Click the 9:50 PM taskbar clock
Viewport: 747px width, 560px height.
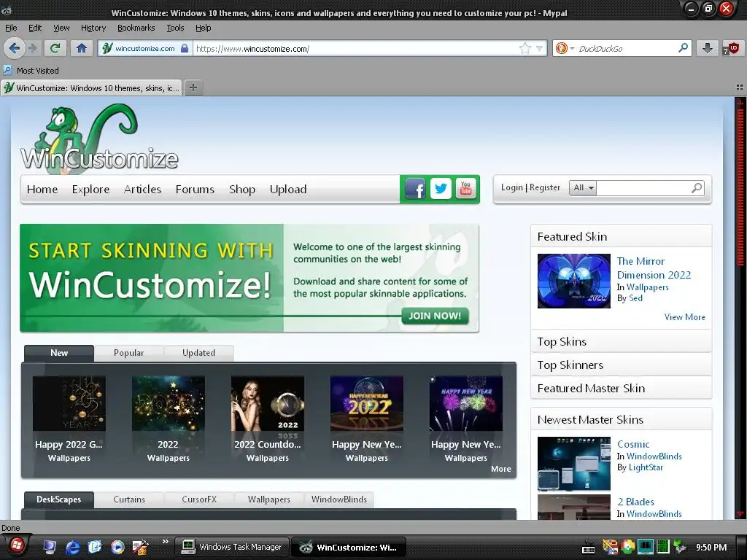coord(711,548)
